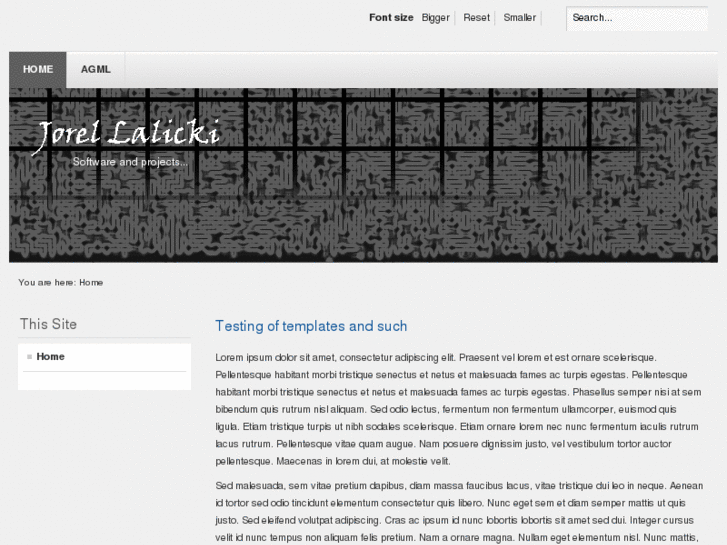Click the paragraph starting 'Lorem ipsum dolor'

[x=459, y=409]
